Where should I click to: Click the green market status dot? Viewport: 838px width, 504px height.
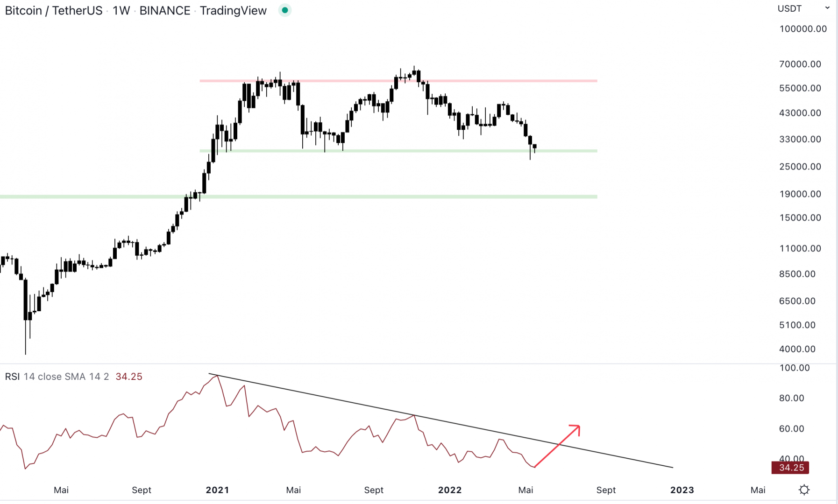(285, 10)
